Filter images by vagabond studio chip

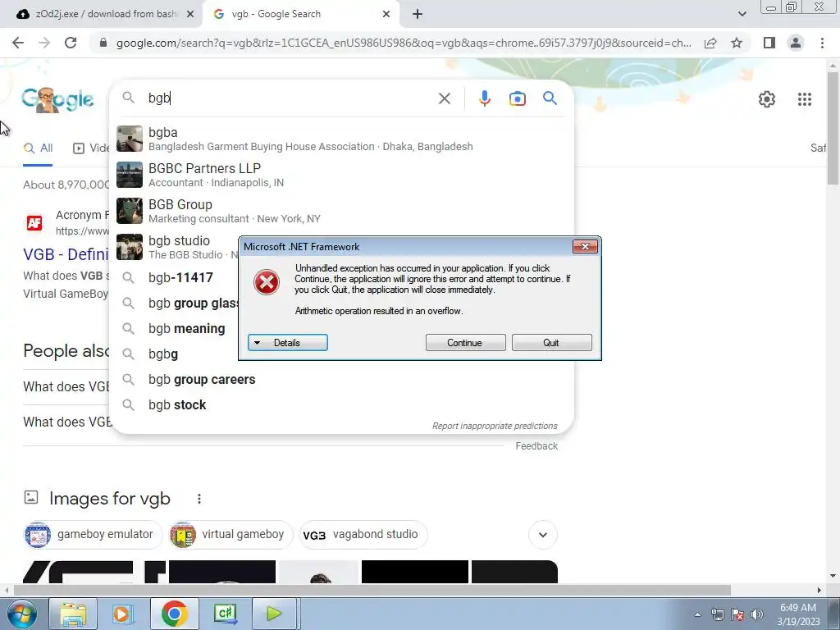[x=363, y=535]
